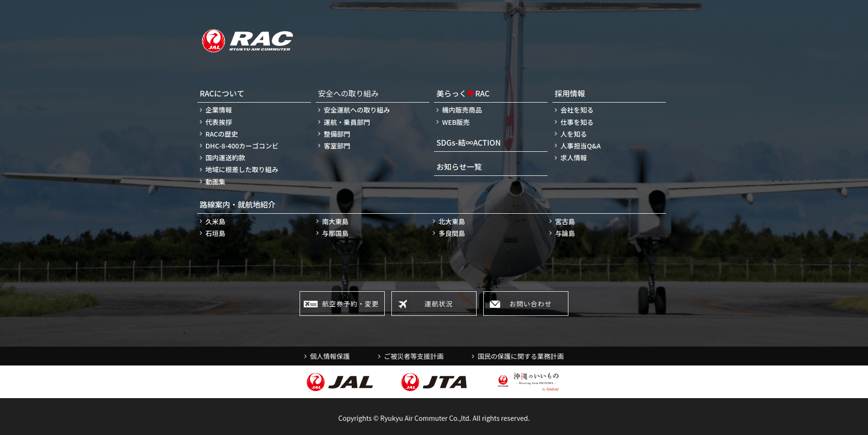This screenshot has height=435, width=868.
Task: Go to SDGs-結∞ACTION page
Action: click(x=468, y=143)
